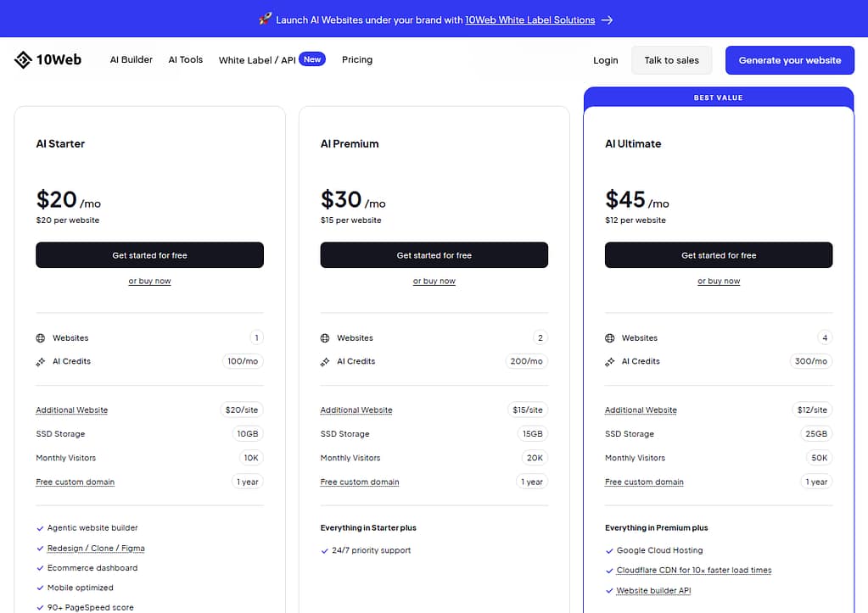Click checkmark beside Ecommerce dashboard
The height and width of the screenshot is (613, 868).
point(40,568)
